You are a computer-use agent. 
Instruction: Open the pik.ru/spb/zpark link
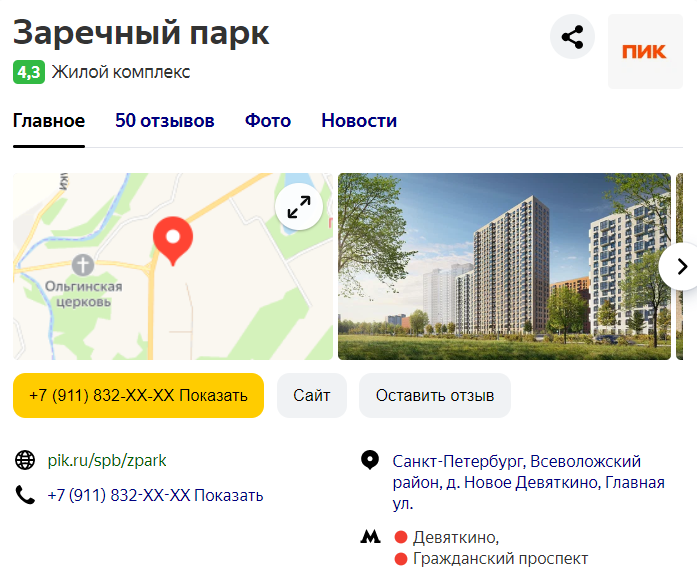tap(107, 461)
